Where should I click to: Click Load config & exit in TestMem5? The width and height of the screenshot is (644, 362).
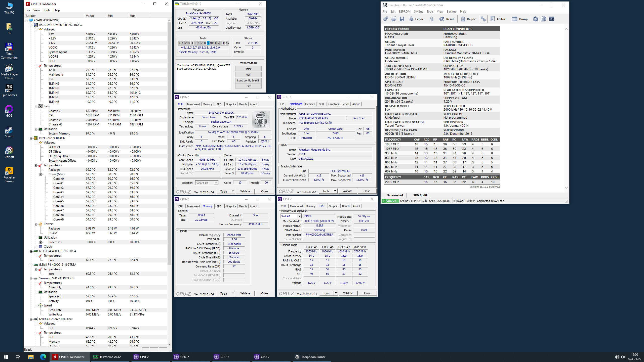[x=248, y=80]
